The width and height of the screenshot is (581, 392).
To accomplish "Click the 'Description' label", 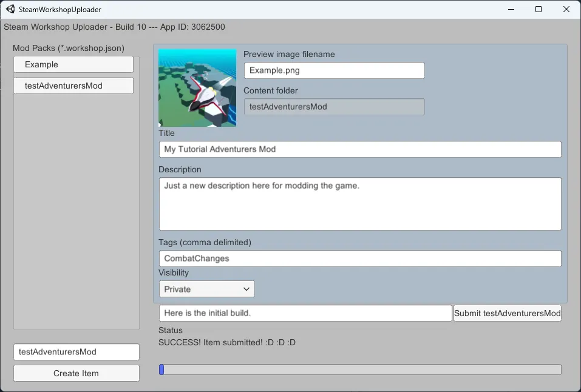I will click(180, 169).
